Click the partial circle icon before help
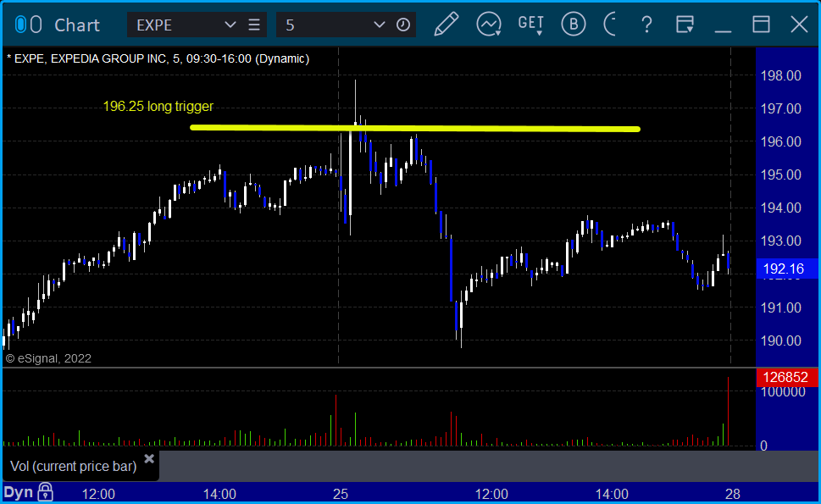The height and width of the screenshot is (504, 821). [610, 25]
